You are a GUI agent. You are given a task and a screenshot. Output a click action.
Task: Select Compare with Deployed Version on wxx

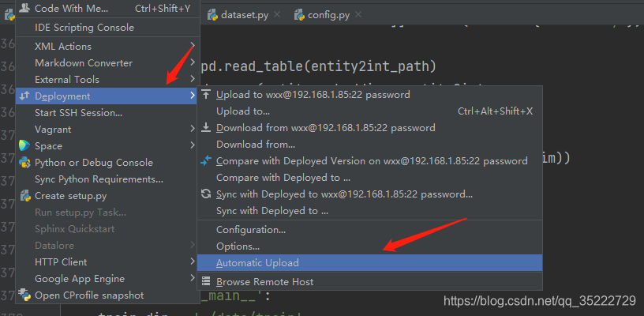369,161
